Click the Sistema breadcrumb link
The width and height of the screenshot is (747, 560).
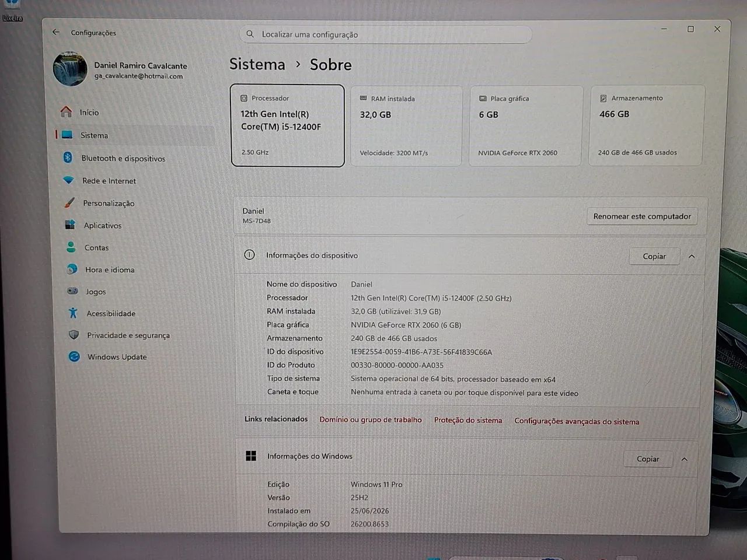coord(257,64)
